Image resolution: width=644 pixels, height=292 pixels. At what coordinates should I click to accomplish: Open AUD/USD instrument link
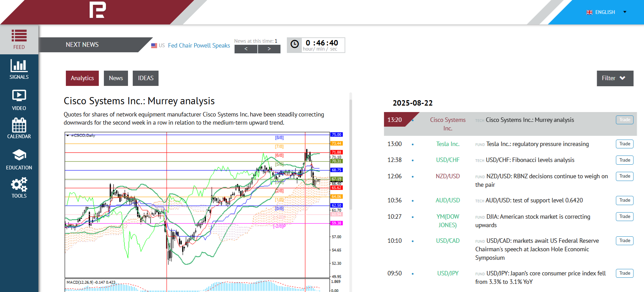[448, 200]
